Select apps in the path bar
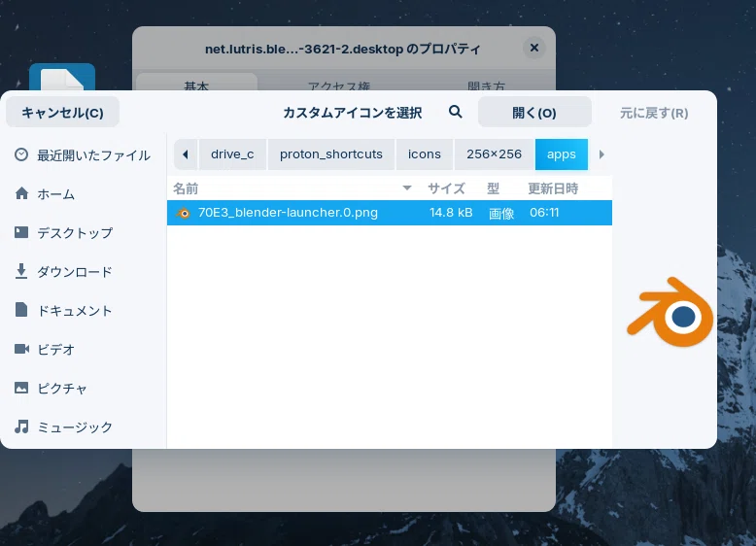The height and width of the screenshot is (546, 756). coord(562,154)
